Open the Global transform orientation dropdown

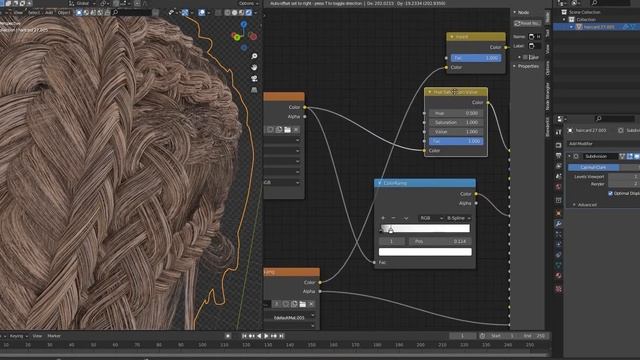pos(84,3)
